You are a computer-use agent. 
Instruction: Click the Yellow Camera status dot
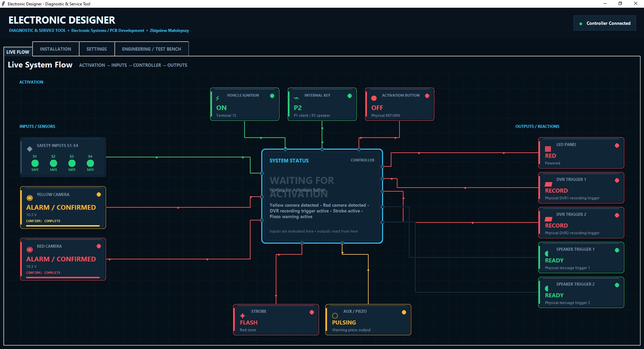pos(99,195)
